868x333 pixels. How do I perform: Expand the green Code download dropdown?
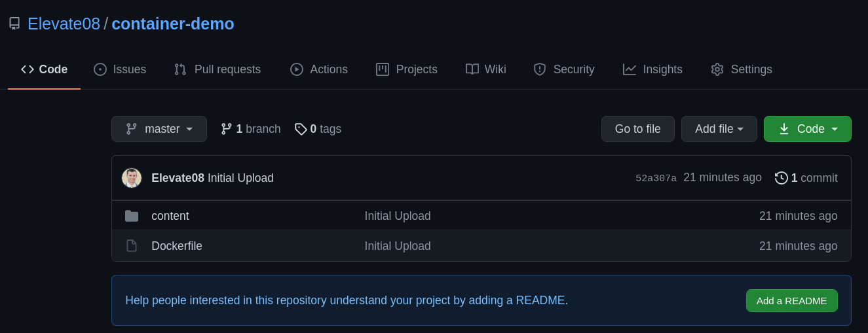point(808,129)
